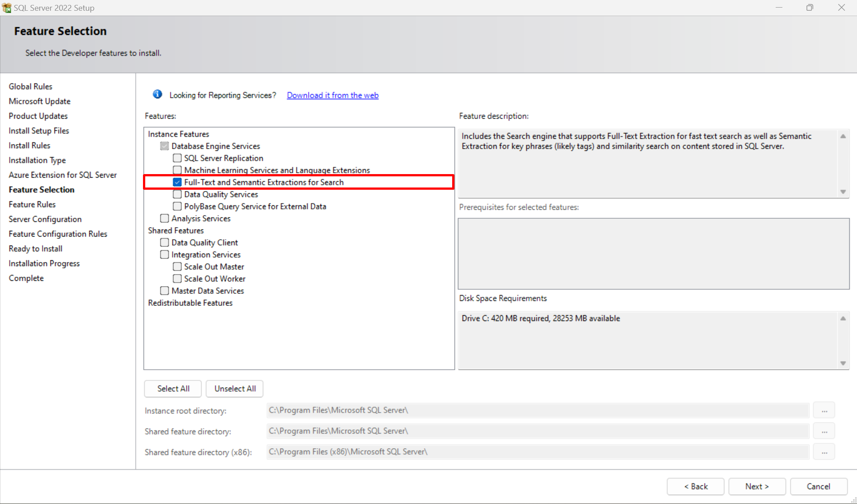
Task: Select Server Configuration in the left sidebar
Action: point(45,219)
